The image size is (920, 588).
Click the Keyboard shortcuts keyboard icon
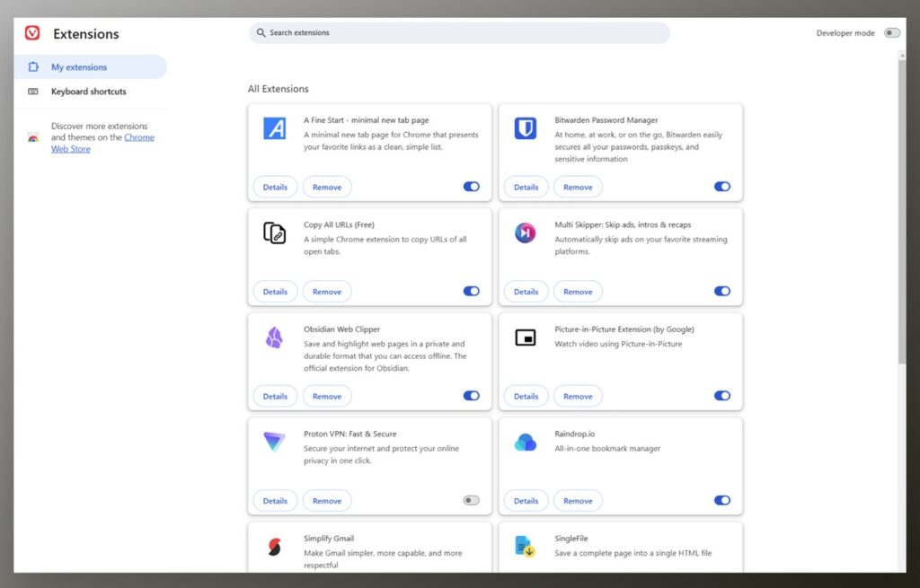tap(33, 92)
